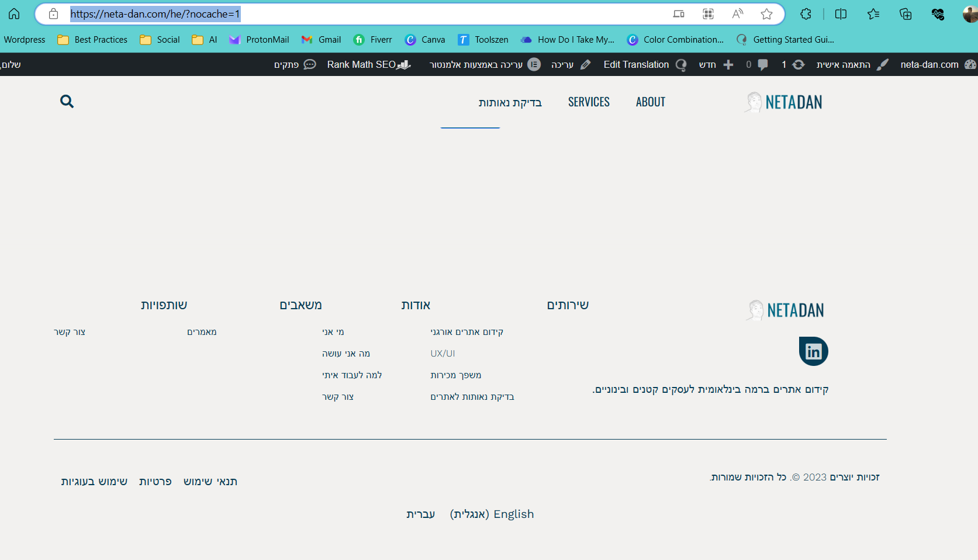Click עריכה edit page in admin bar
Image resolution: width=978 pixels, height=560 pixels.
pyautogui.click(x=571, y=64)
